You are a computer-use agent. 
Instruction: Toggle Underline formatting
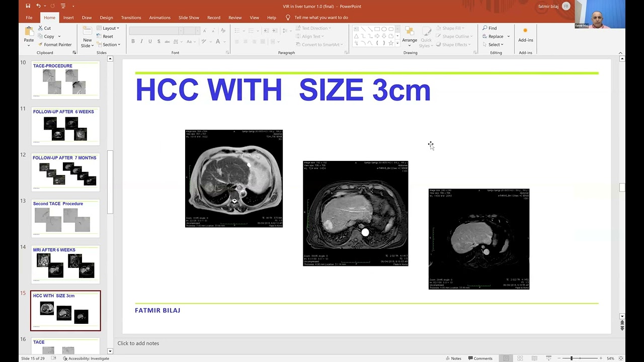coord(150,41)
